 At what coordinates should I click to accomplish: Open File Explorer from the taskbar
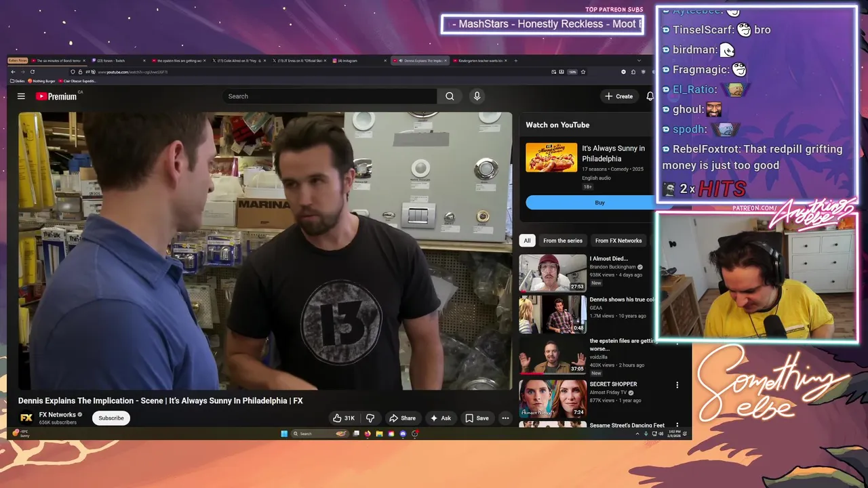point(380,434)
